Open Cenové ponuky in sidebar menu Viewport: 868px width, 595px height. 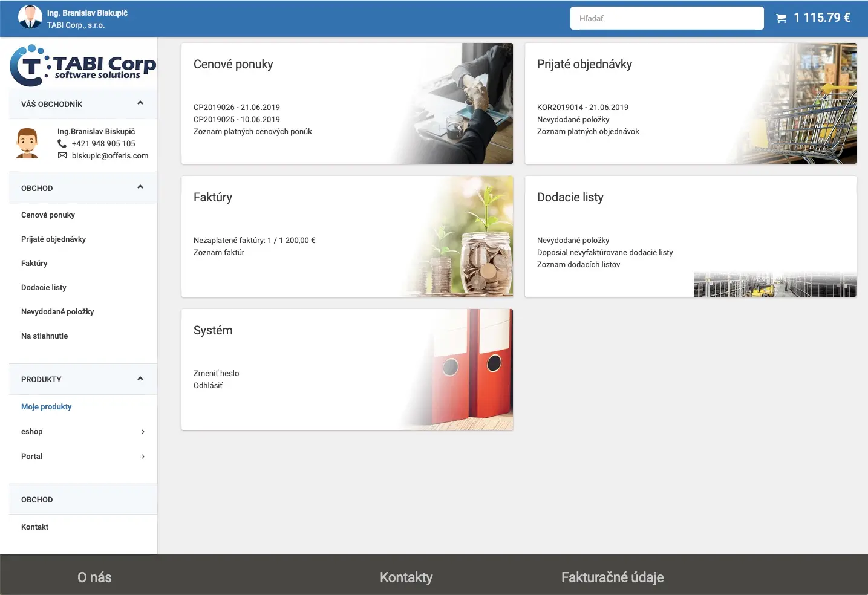48,215
